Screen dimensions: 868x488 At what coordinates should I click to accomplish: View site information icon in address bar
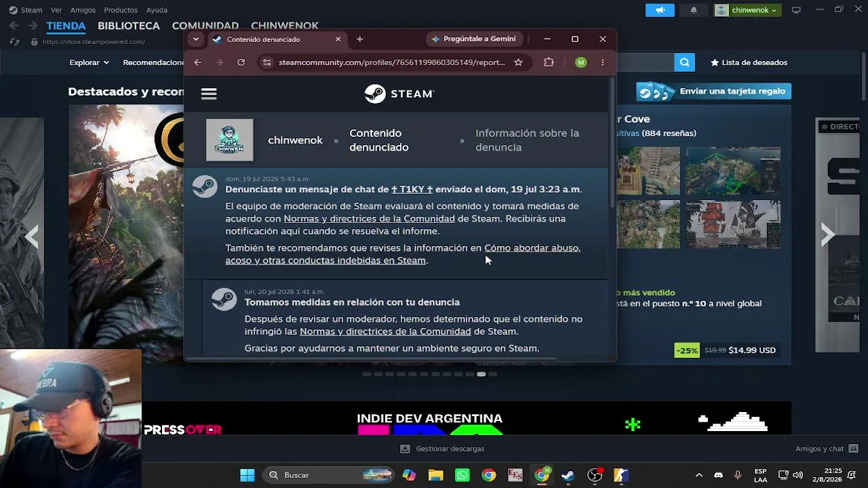tap(267, 62)
